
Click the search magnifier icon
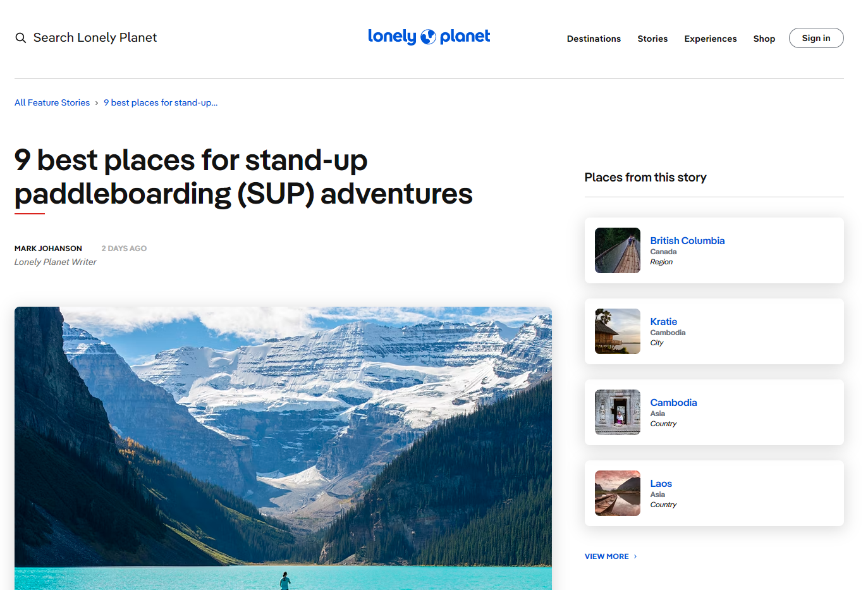21,38
